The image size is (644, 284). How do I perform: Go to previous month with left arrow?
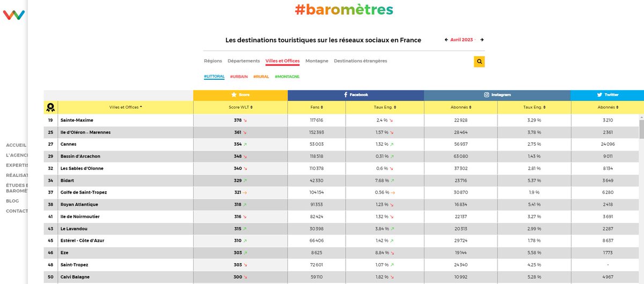[x=446, y=40]
